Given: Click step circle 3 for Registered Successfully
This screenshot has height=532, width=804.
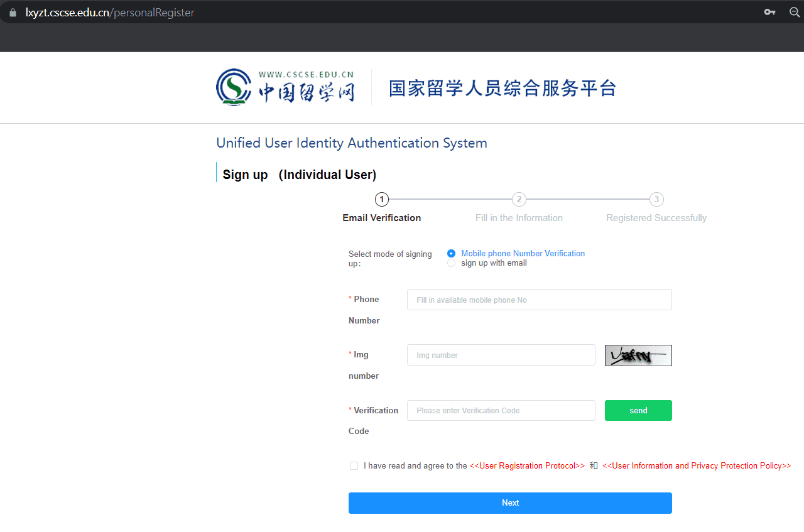Looking at the screenshot, I should tap(656, 199).
